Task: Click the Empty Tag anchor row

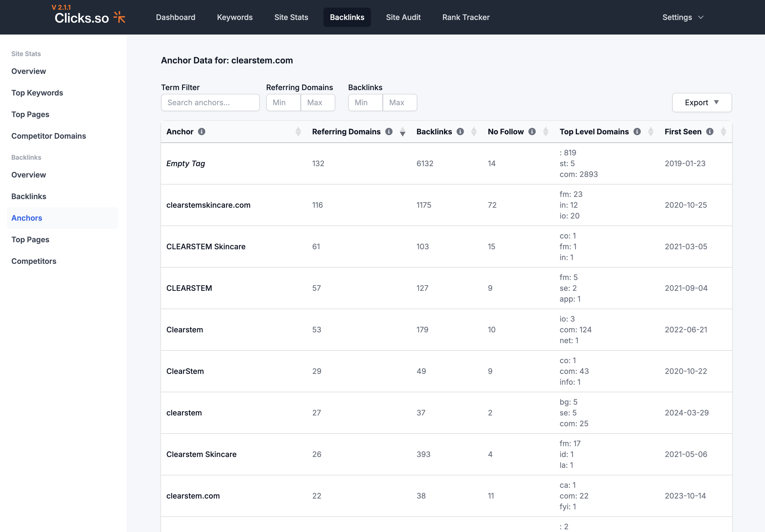Action: coord(446,163)
